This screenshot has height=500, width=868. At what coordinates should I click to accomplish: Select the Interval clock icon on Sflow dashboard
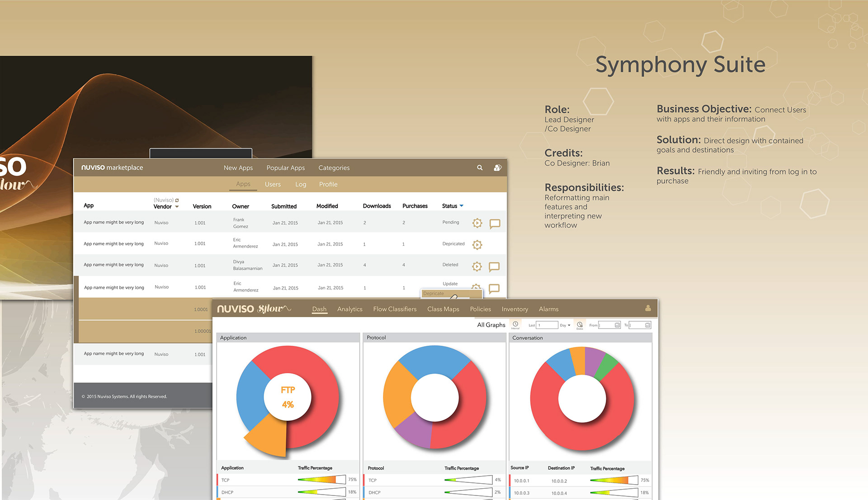coord(515,324)
